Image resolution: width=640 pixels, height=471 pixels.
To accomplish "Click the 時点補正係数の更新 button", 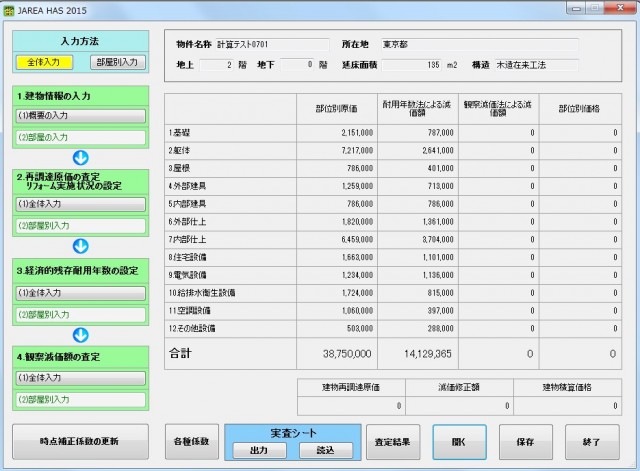I will pyautogui.click(x=80, y=442).
